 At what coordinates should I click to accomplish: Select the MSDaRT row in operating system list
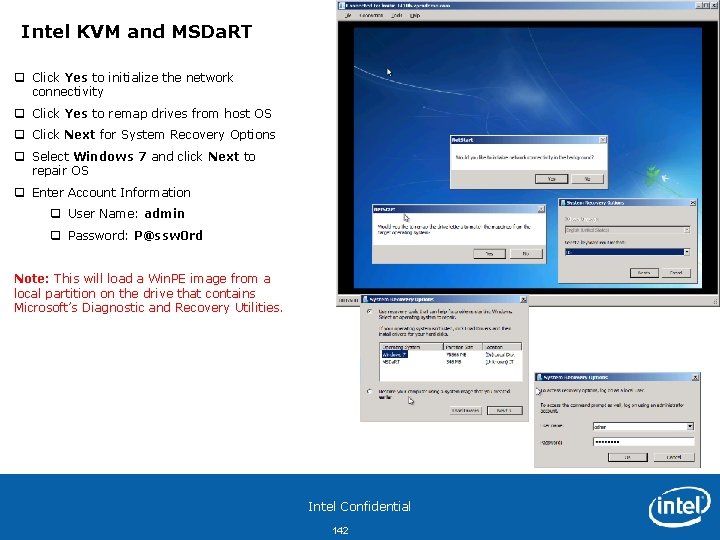pos(451,362)
